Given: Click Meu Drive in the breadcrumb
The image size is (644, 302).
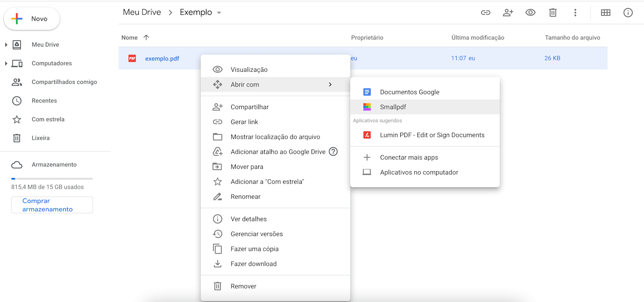Looking at the screenshot, I should (x=142, y=12).
